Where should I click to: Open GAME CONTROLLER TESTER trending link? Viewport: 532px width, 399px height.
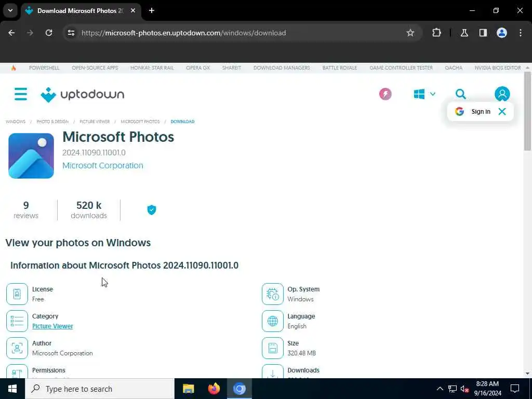pos(401,68)
